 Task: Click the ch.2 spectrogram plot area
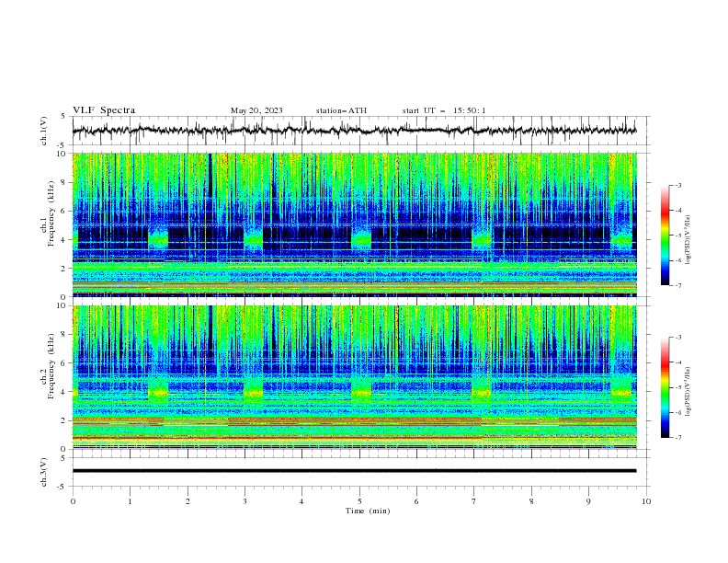[x=354, y=377]
